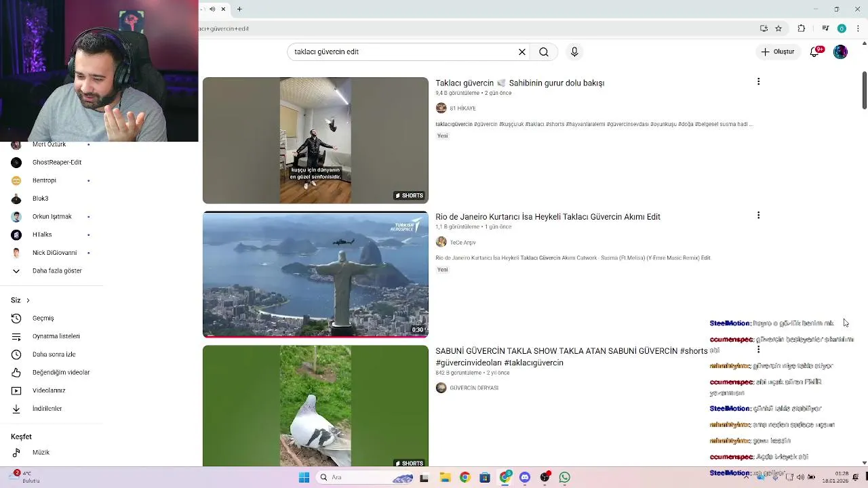868x488 pixels.
Task: Click the scrollbar down arrow
Action: click(x=864, y=463)
